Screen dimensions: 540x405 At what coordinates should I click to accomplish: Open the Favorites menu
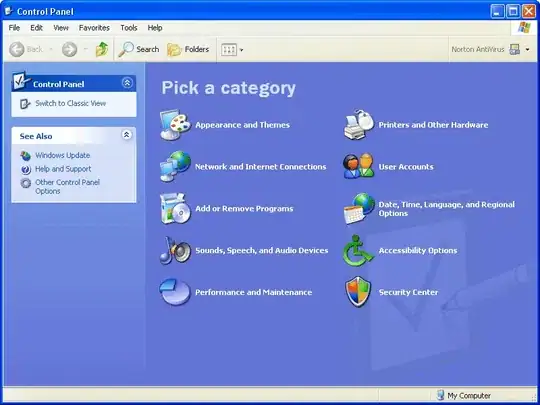(94, 28)
